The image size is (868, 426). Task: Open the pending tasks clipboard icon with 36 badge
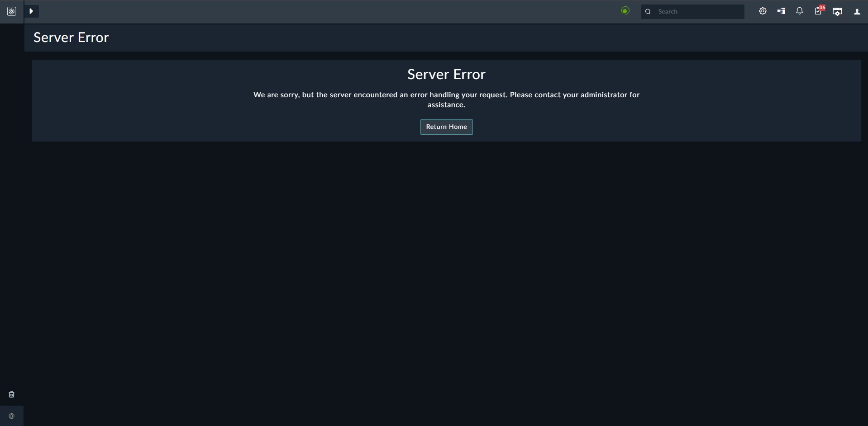pos(819,11)
